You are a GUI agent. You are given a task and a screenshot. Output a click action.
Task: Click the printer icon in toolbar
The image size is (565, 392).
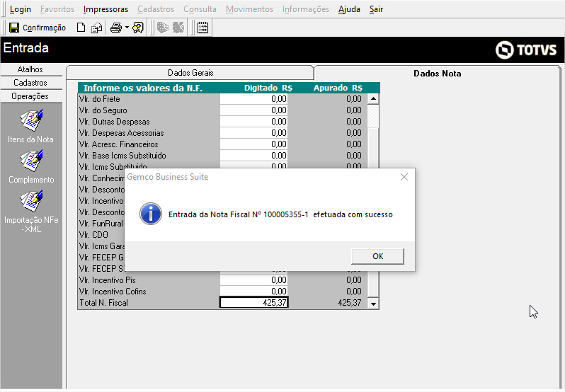click(x=116, y=28)
